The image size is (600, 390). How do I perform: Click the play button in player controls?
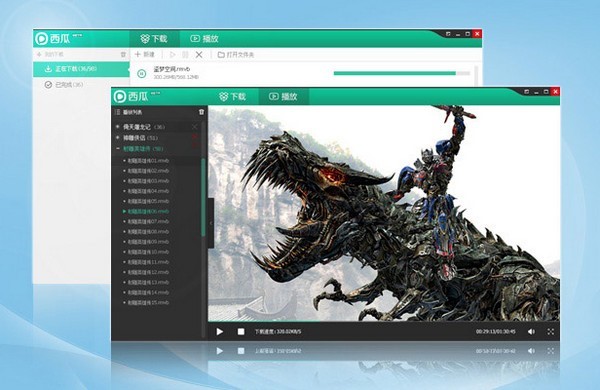point(220,331)
